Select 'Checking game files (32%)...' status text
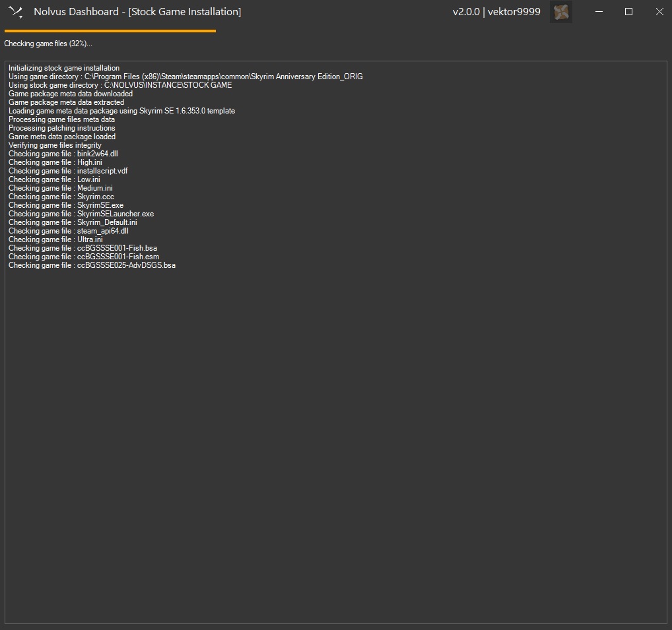Image resolution: width=672 pixels, height=630 pixels. (x=48, y=44)
